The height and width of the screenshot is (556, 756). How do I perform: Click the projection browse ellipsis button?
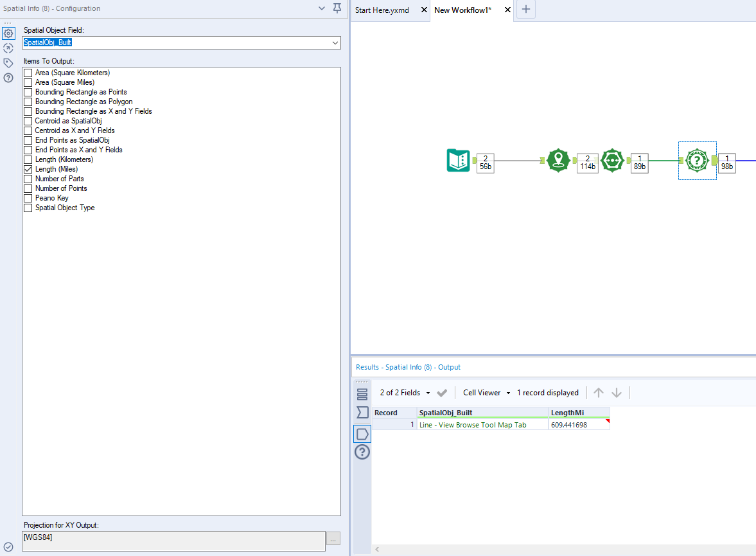click(x=333, y=539)
